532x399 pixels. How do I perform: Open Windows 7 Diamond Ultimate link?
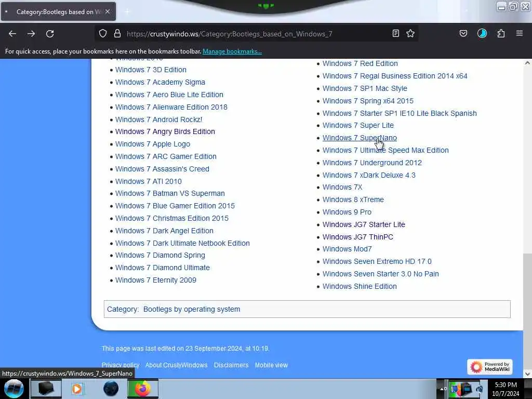click(163, 268)
